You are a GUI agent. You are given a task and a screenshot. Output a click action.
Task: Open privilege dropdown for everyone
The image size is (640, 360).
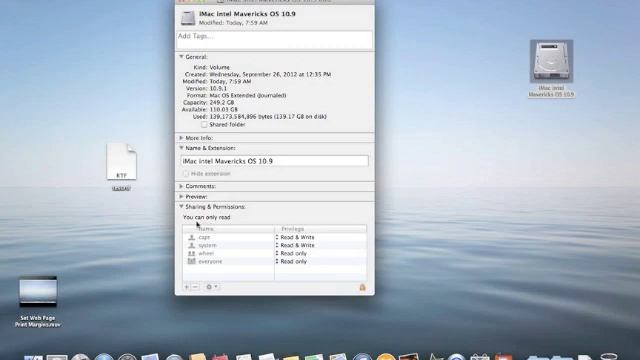pyautogui.click(x=291, y=261)
